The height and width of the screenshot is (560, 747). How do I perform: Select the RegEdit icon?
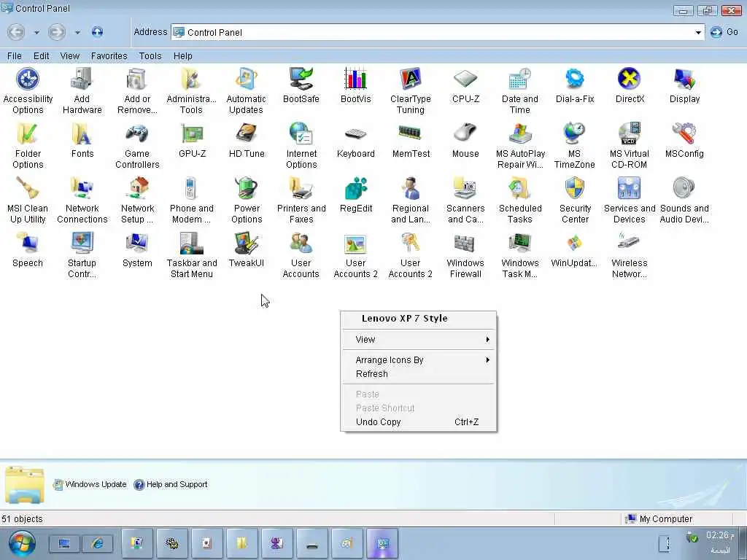click(x=356, y=189)
